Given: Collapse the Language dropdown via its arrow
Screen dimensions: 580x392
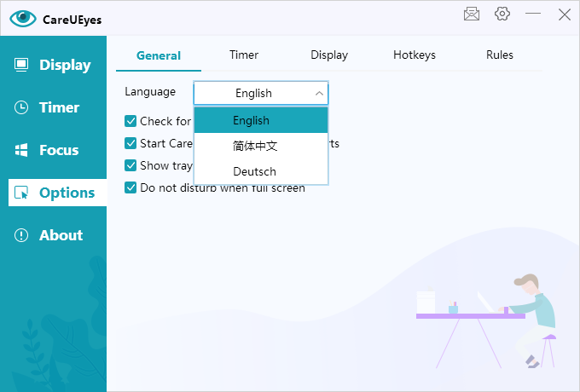Looking at the screenshot, I should tap(319, 93).
